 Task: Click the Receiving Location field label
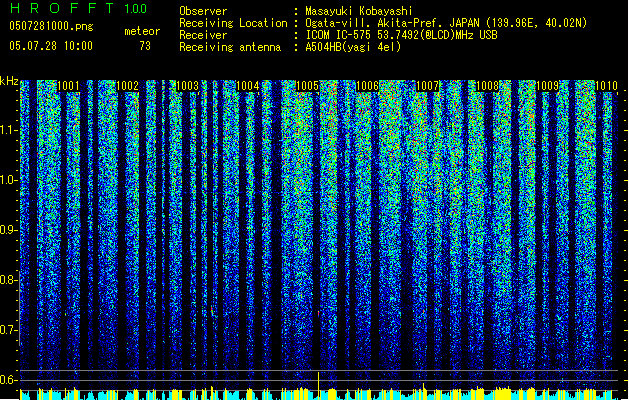(x=233, y=23)
